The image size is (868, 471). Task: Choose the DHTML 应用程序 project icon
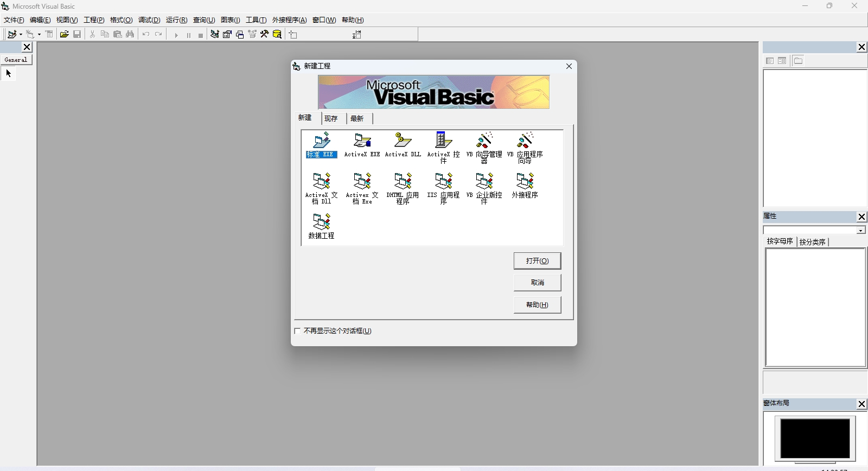click(x=403, y=188)
